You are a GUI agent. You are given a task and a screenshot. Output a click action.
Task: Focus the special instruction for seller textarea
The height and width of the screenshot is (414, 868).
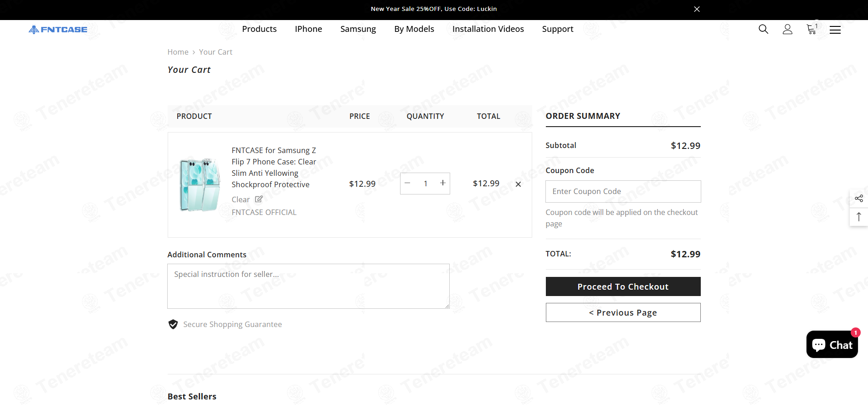(308, 286)
